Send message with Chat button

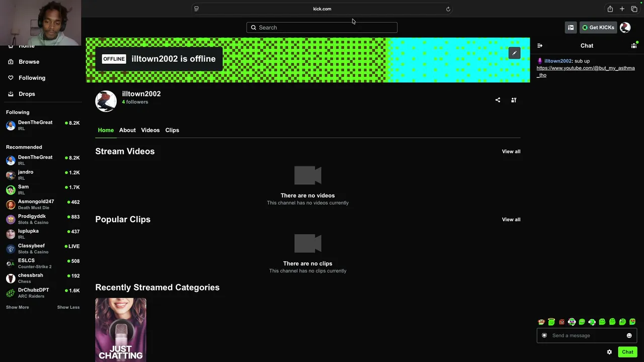click(x=627, y=352)
